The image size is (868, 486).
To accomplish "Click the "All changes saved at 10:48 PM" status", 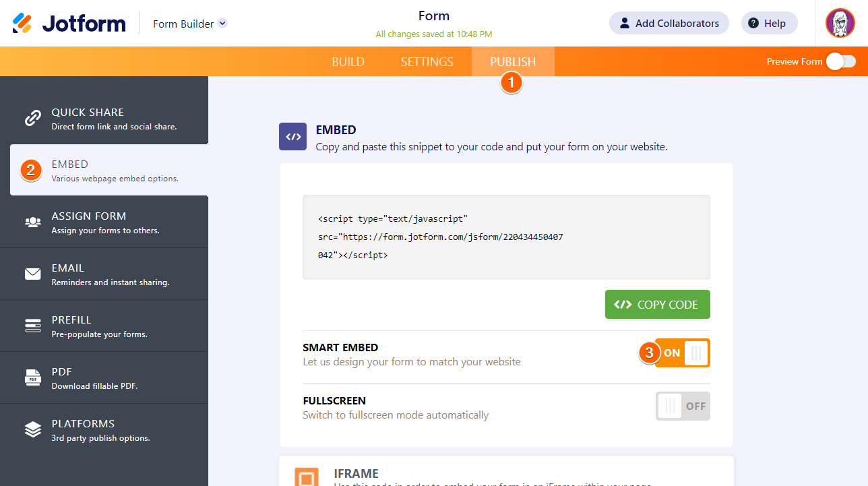I will pyautogui.click(x=434, y=34).
